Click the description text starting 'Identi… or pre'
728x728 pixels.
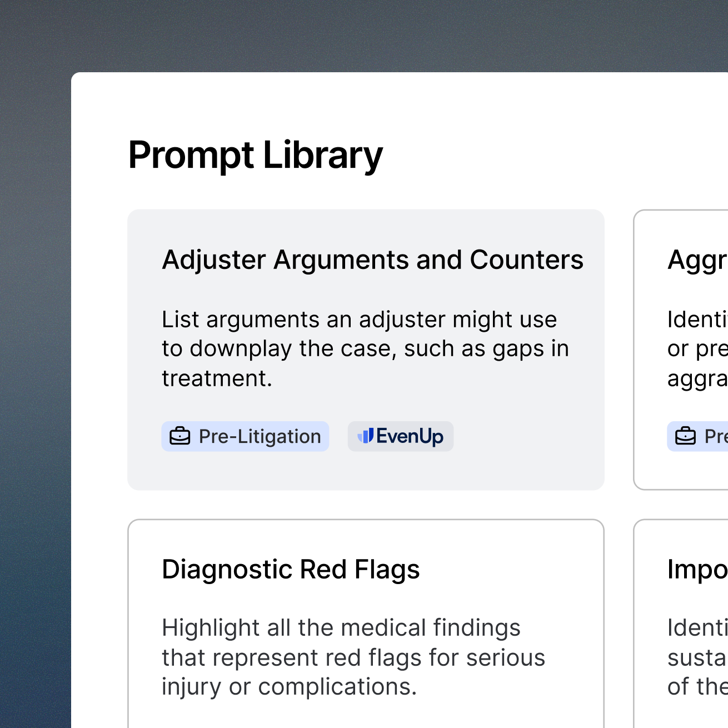(x=697, y=349)
